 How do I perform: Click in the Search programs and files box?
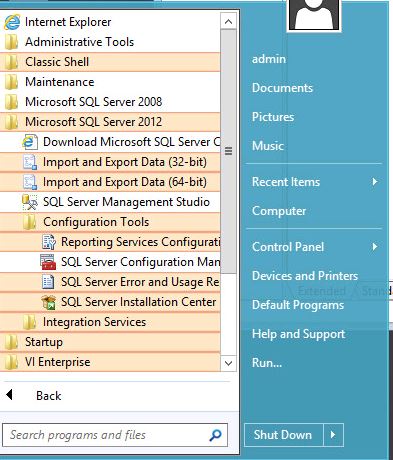pyautogui.click(x=115, y=435)
